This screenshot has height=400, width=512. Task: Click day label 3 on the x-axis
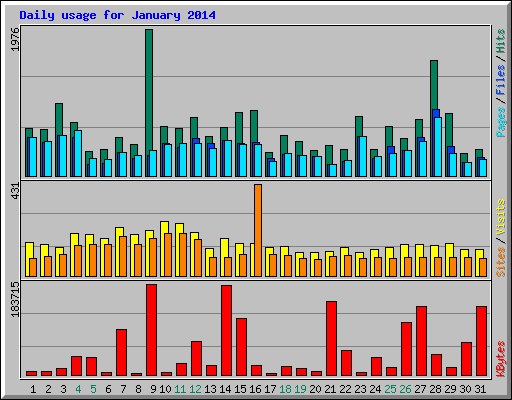tap(63, 389)
